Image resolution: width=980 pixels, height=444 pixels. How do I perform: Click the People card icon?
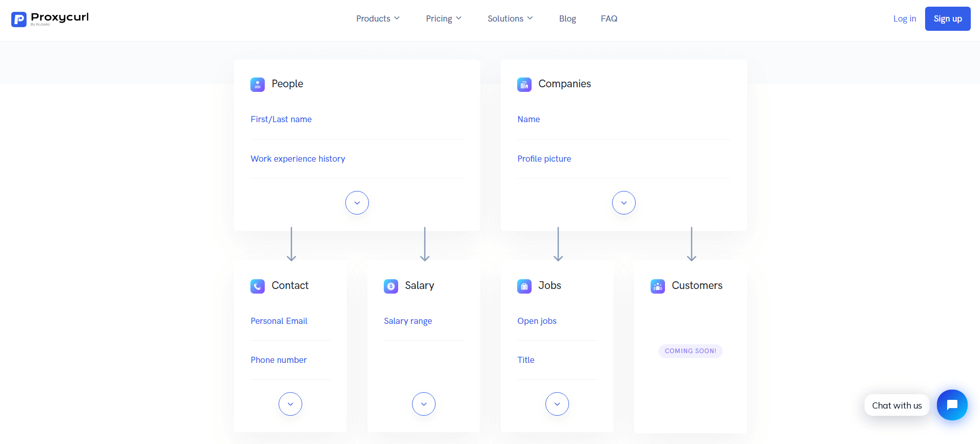tap(258, 84)
